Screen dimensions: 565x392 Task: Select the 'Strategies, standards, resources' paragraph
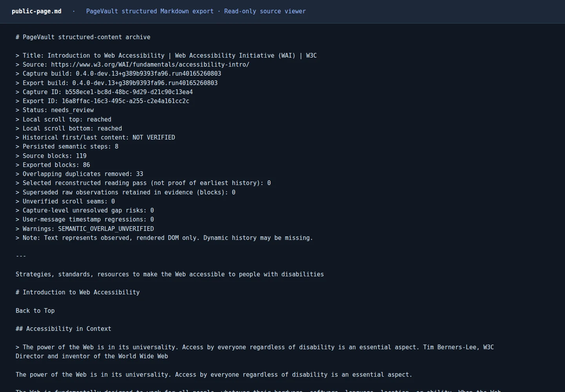pos(169,274)
